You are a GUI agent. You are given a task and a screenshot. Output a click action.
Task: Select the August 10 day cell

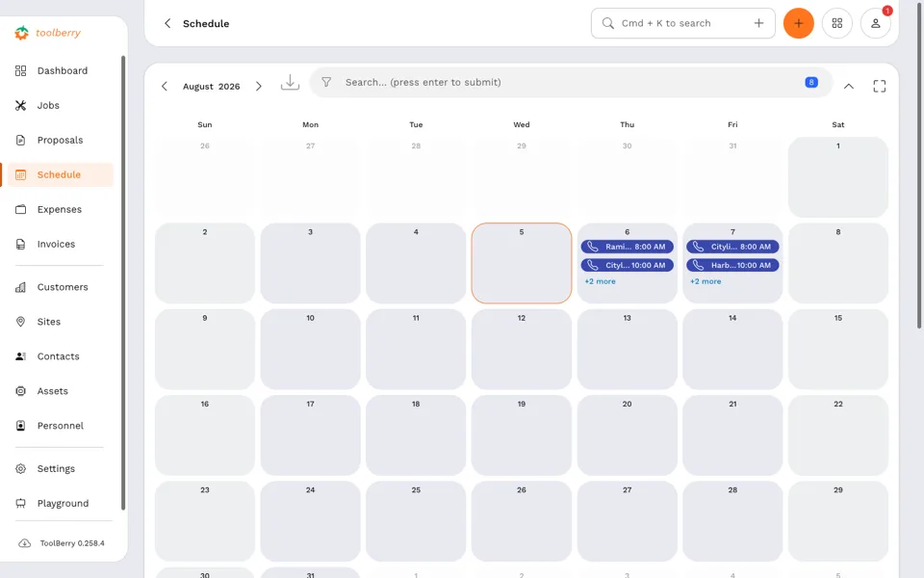click(311, 349)
